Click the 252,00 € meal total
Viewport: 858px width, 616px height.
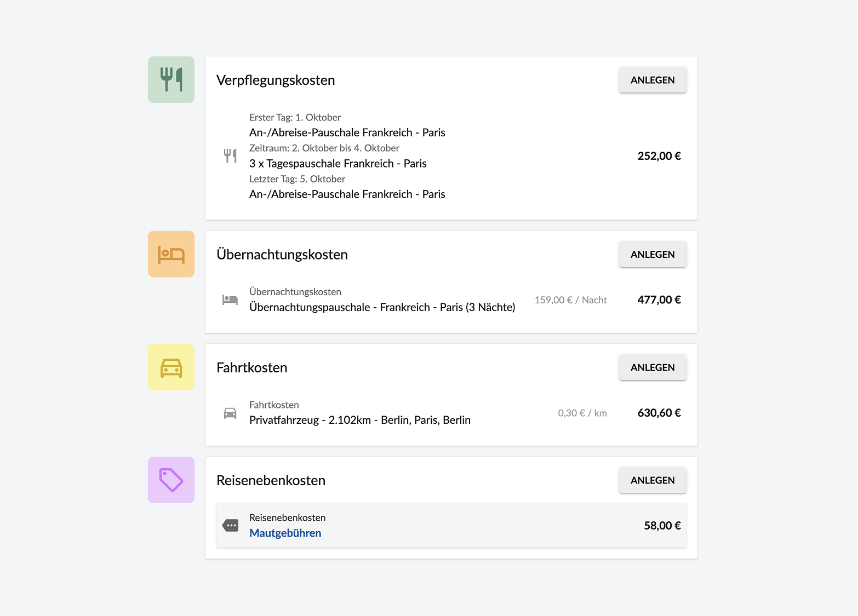tap(659, 156)
